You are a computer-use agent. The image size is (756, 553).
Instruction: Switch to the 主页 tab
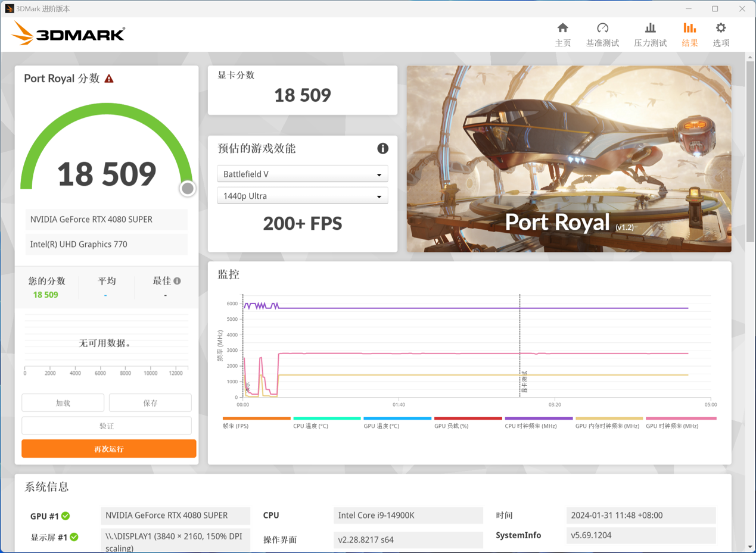[562, 34]
